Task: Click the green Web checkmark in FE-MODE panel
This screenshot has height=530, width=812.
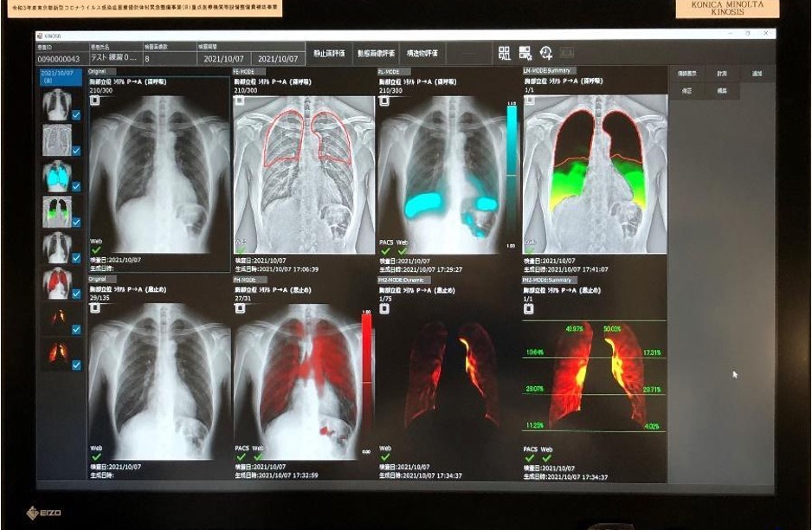Action: coord(241,251)
